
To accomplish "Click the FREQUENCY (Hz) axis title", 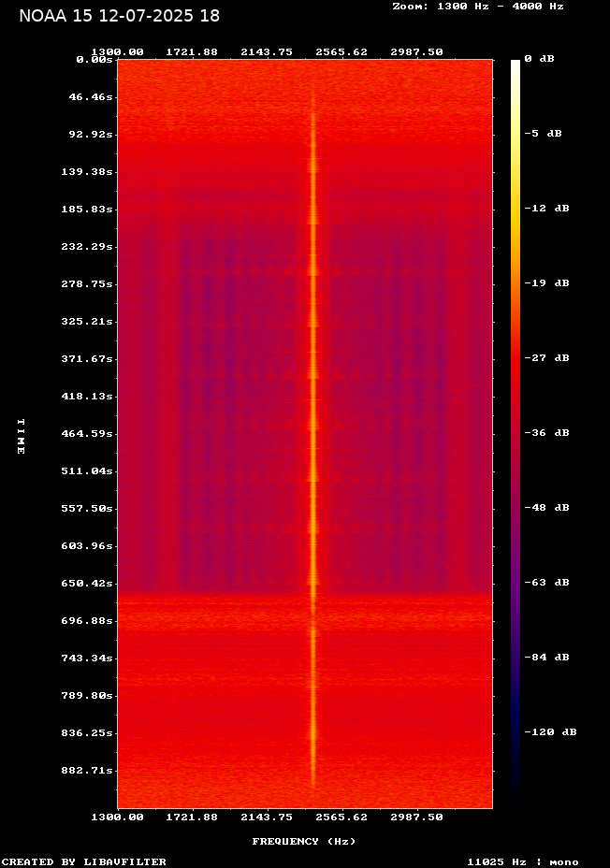I will point(304,842).
